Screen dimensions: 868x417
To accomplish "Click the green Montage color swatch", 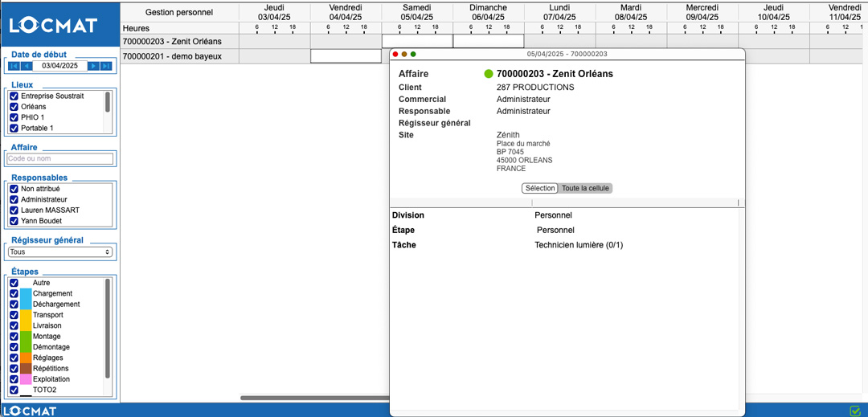I will tap(26, 337).
